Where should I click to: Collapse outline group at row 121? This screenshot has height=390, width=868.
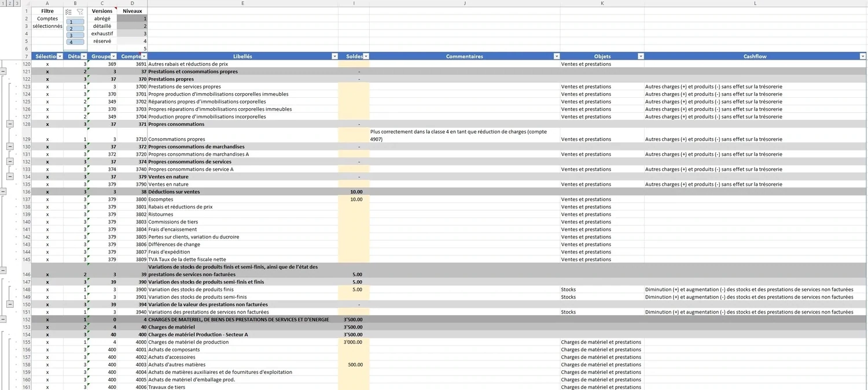(x=3, y=71)
